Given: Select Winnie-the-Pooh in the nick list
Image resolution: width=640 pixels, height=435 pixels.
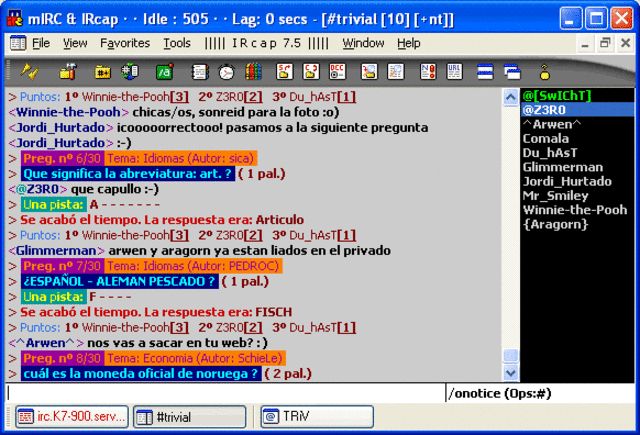Looking at the screenshot, I should pyautogui.click(x=578, y=210).
